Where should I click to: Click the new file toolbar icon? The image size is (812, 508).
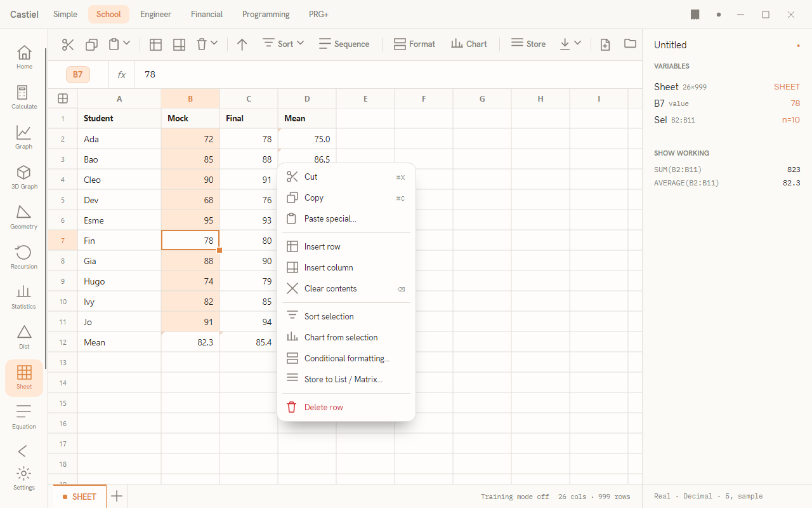coord(605,44)
